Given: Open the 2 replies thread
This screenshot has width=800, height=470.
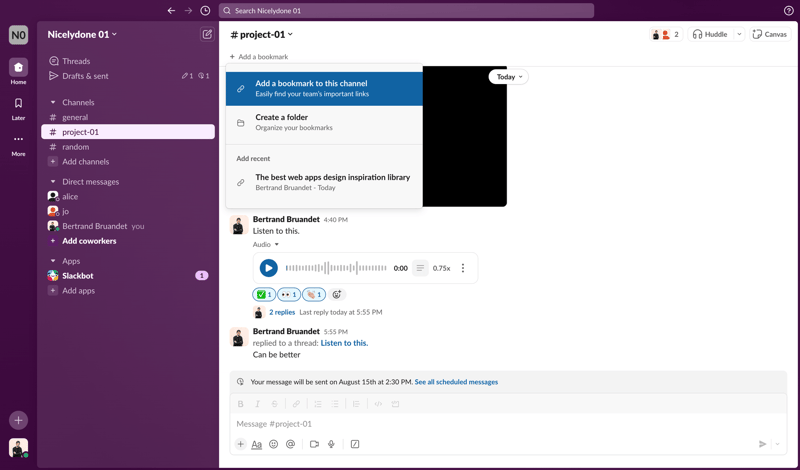Looking at the screenshot, I should 282,312.
